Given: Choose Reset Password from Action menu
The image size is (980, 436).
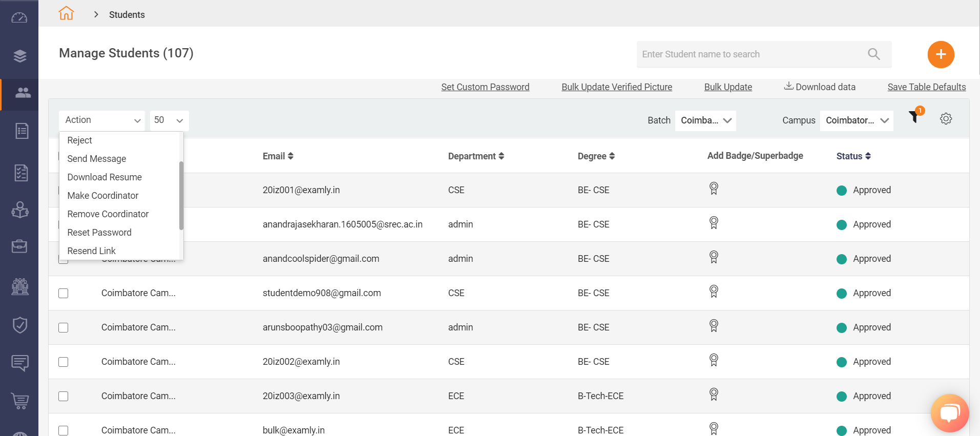Looking at the screenshot, I should point(119,233).
